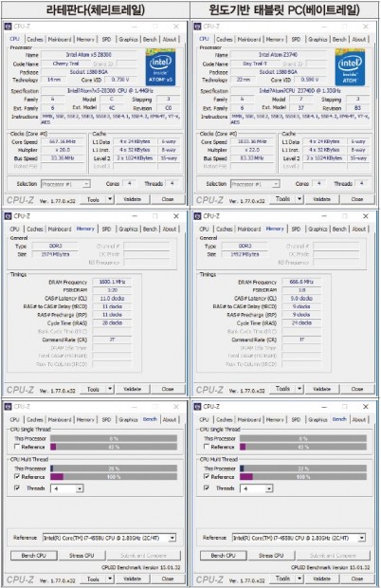
Task: Click Validate in Cherry Trail CPU window
Action: pyautogui.click(x=133, y=199)
